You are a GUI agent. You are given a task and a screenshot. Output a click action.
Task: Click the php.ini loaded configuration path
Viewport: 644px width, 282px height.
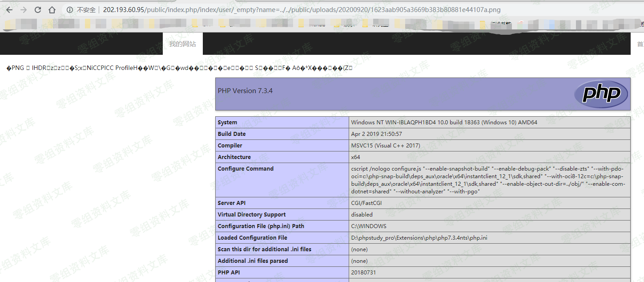(x=419, y=238)
